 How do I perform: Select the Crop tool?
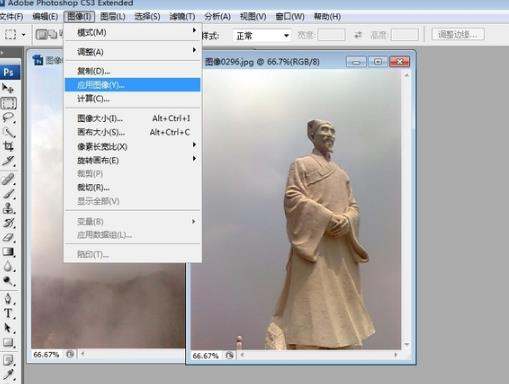[8, 146]
